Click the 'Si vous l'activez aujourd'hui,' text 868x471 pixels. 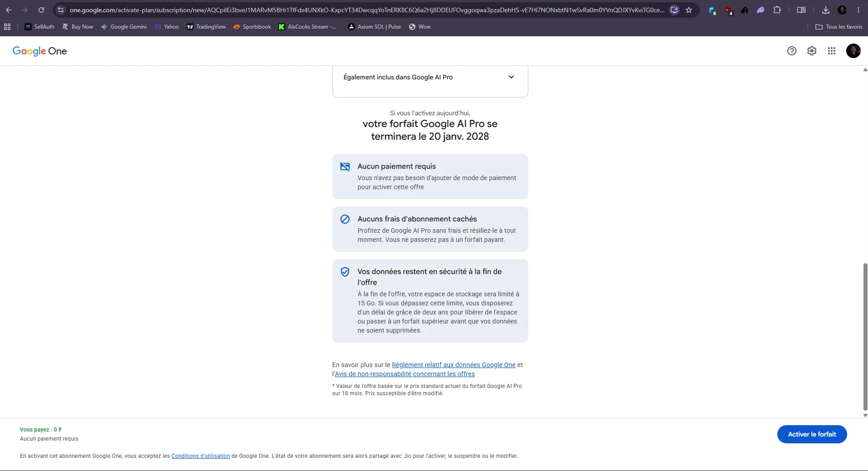pyautogui.click(x=430, y=113)
